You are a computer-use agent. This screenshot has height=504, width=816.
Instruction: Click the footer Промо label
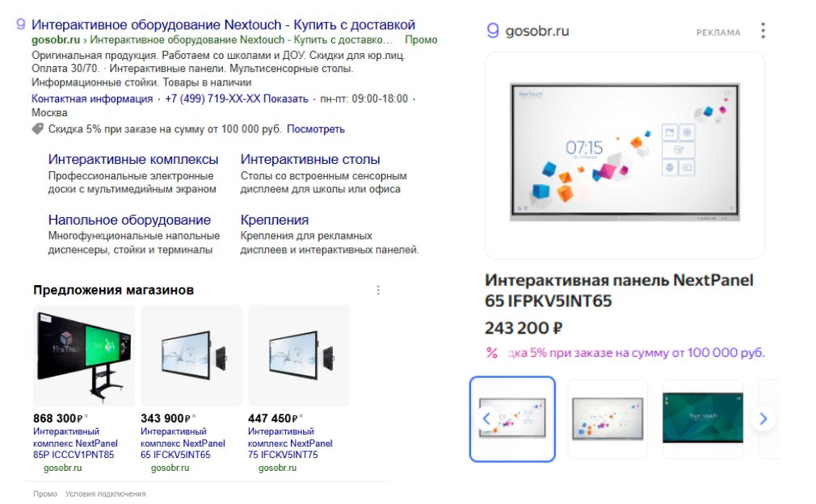45,494
